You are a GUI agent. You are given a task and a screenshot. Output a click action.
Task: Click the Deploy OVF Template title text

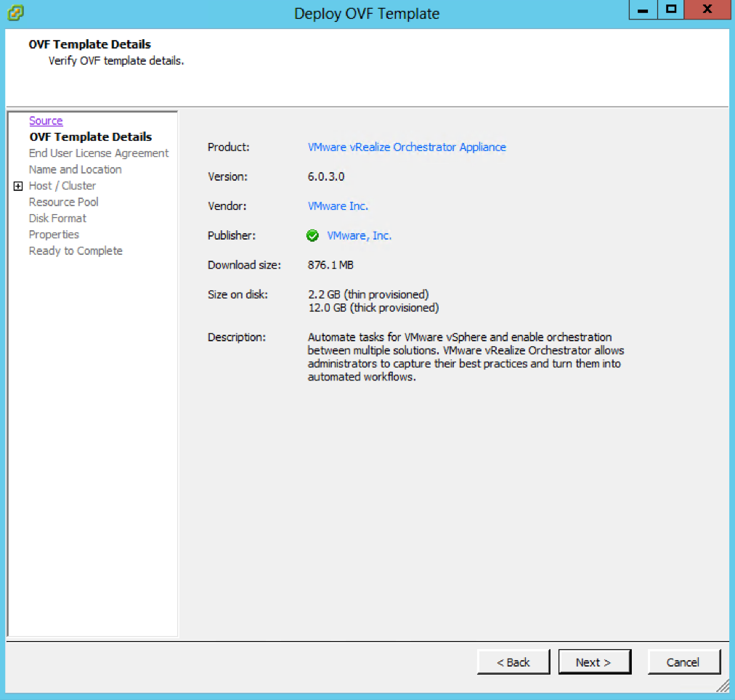(367, 14)
